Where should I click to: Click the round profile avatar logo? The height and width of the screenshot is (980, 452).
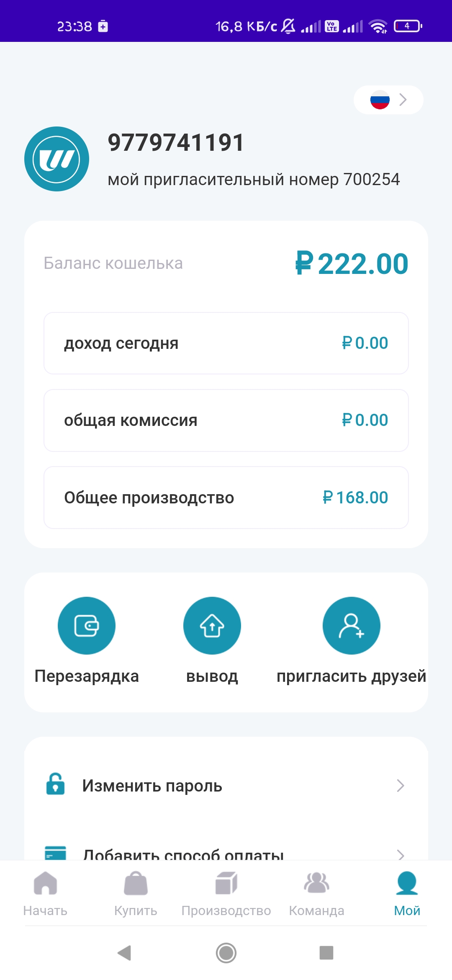tap(56, 159)
